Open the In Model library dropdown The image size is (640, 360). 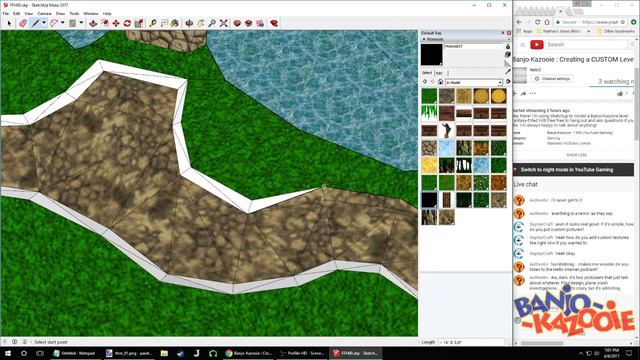tap(474, 82)
